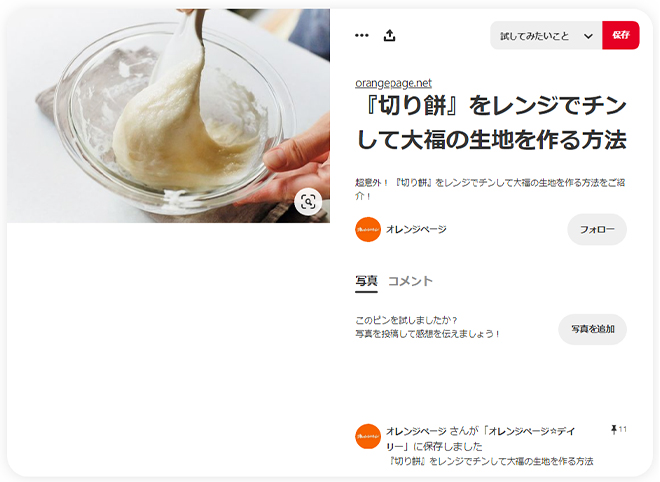Screen dimensions: 660x482
Task: Click the pin description text
Action: coord(490,189)
